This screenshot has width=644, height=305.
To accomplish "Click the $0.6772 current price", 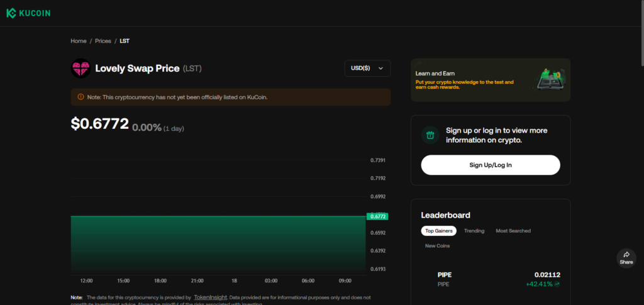I will coord(100,123).
